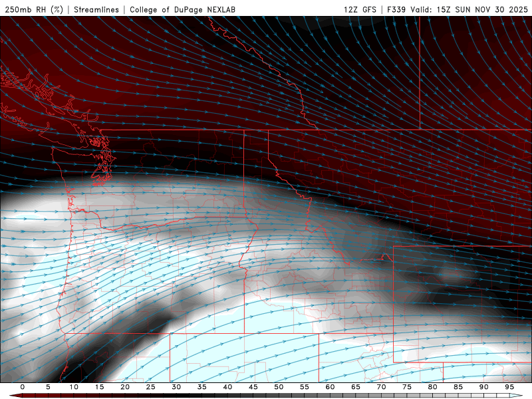The height and width of the screenshot is (399, 532).
Task: Click "College of DuPage NEXLAB" text
Action: (x=182, y=9)
